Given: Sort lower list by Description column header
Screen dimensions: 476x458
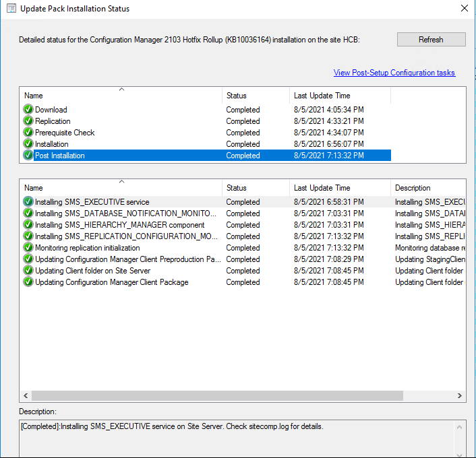Looking at the screenshot, I should (428, 188).
